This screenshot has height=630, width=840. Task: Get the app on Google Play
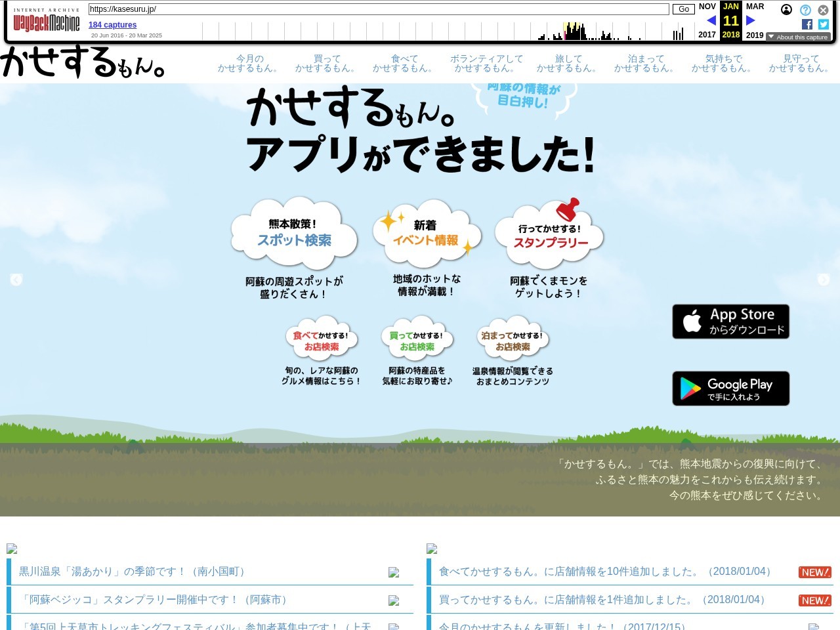click(730, 388)
